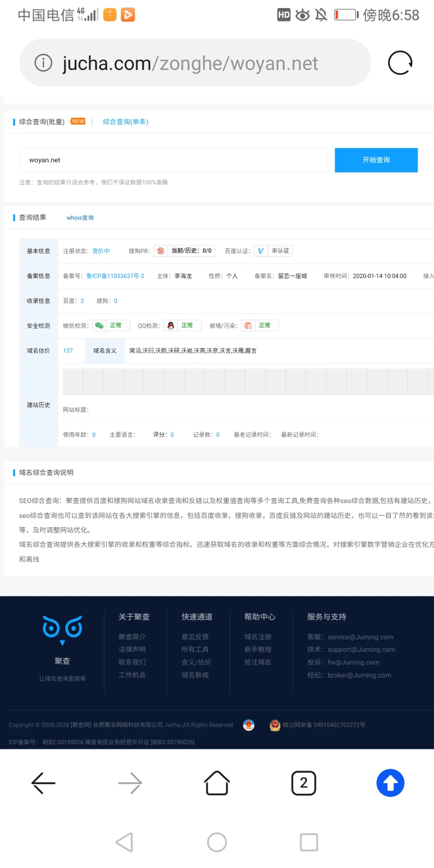Click the police shield badge icon
434x868 pixels.
click(x=275, y=725)
